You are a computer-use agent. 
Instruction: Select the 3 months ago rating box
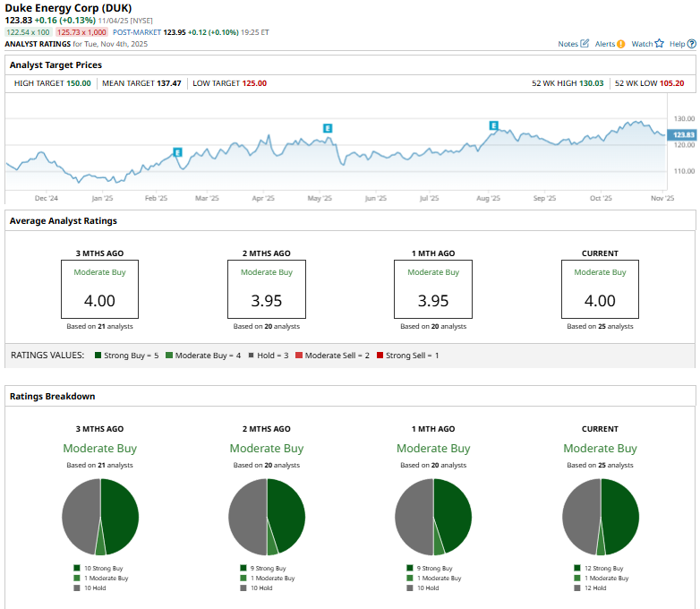pos(99,289)
